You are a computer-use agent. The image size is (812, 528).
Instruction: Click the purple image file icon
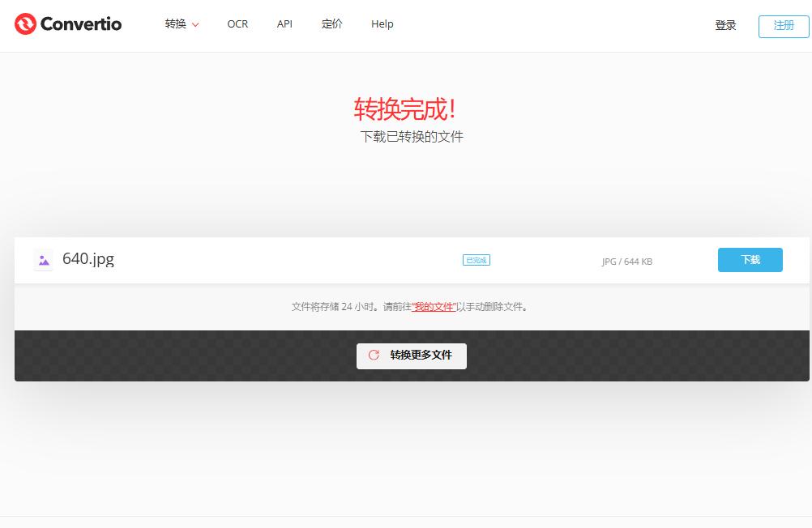(44, 260)
